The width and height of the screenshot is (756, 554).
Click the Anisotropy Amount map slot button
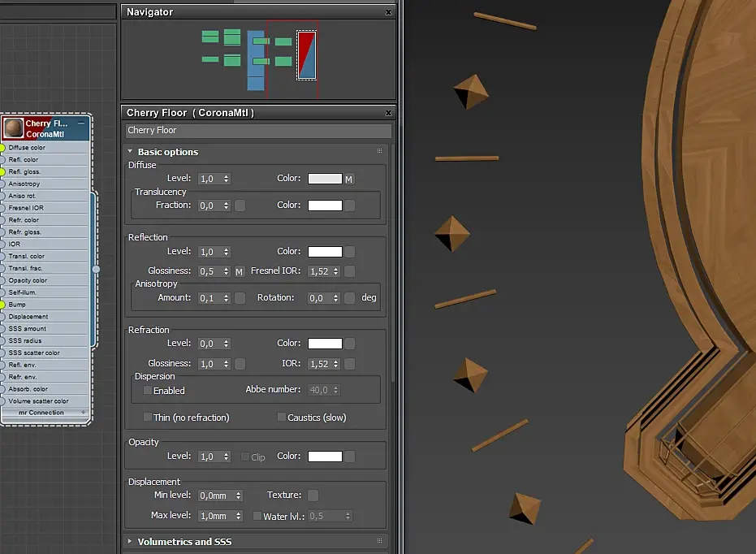point(240,298)
